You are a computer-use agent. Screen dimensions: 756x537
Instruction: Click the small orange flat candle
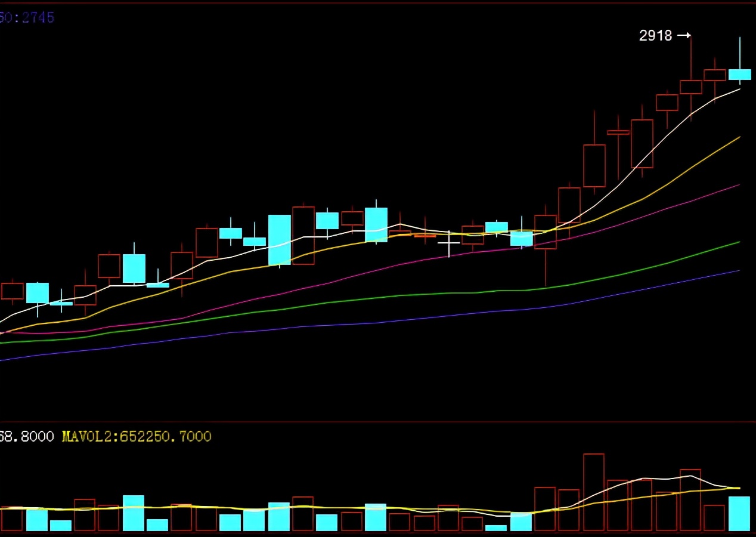(x=425, y=236)
